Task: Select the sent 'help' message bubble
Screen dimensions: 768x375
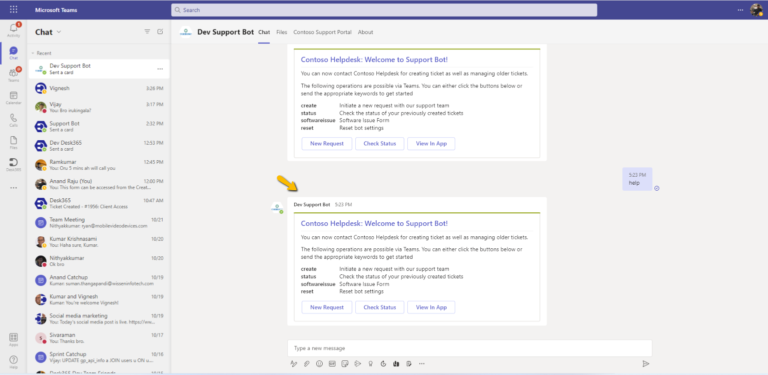Action: click(x=637, y=179)
